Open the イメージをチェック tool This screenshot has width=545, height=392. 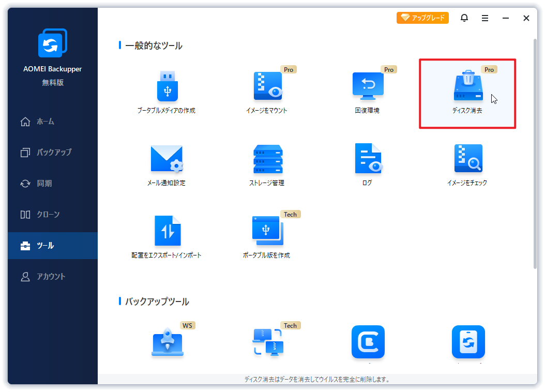tap(467, 166)
